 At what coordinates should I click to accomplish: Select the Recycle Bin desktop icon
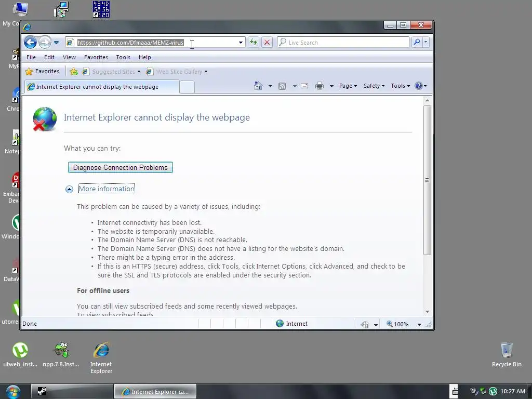point(507,354)
